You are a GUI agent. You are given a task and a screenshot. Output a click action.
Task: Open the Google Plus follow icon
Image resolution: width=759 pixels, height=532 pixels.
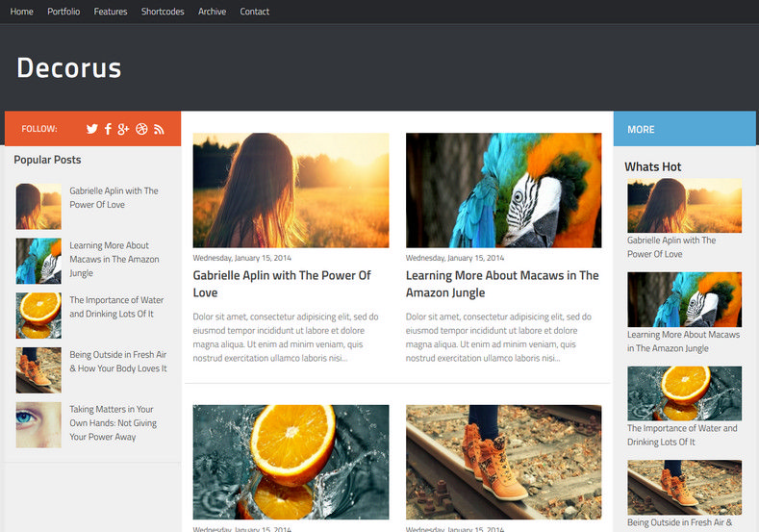coord(123,129)
